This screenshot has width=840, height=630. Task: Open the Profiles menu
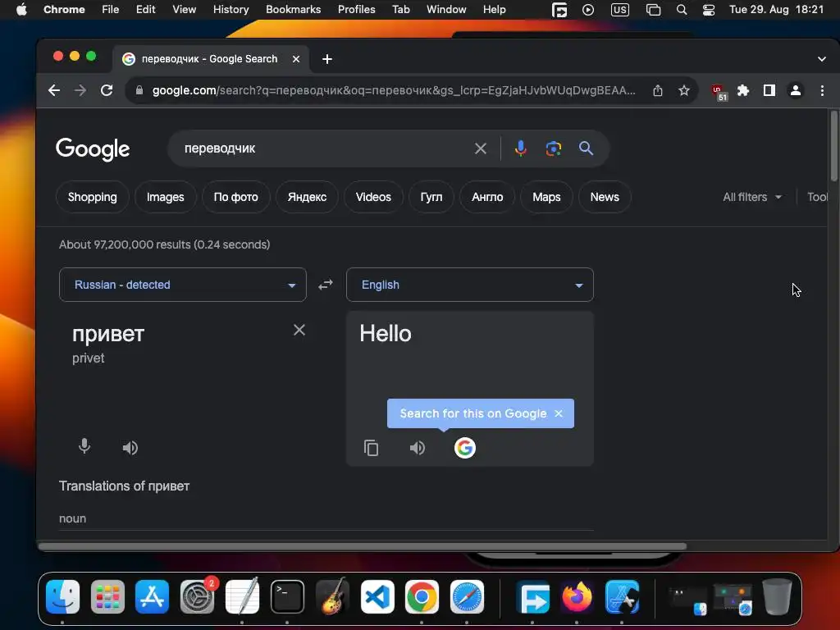(x=356, y=10)
